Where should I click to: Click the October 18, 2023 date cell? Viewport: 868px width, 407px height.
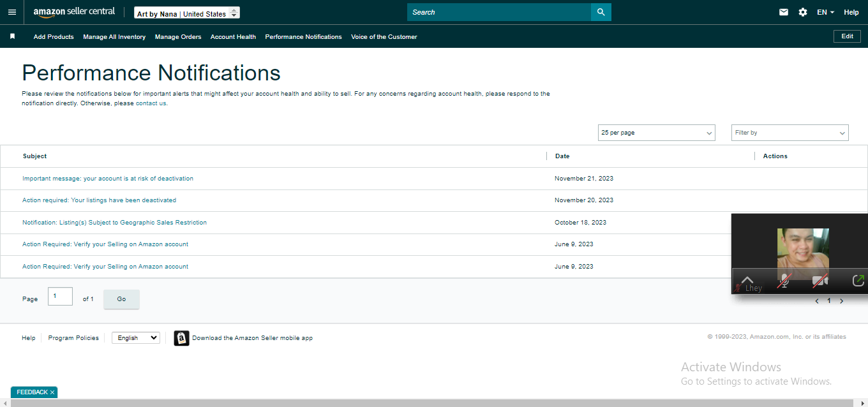(x=581, y=223)
